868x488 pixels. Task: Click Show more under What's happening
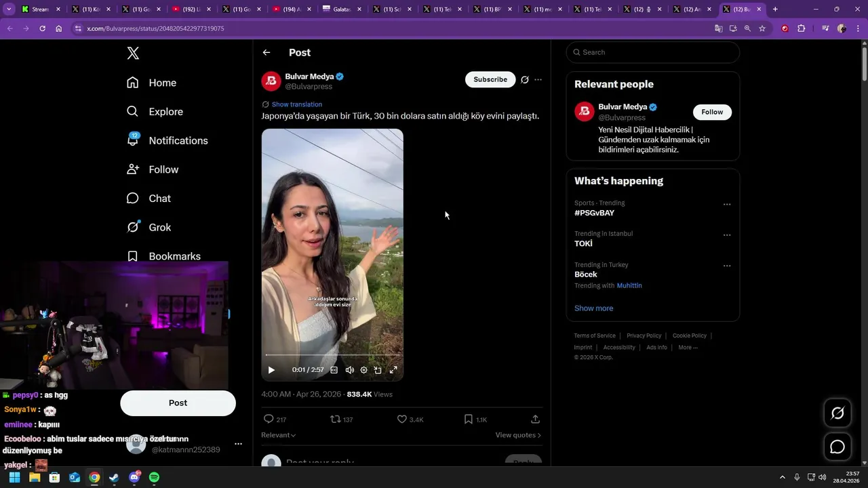[593, 308]
